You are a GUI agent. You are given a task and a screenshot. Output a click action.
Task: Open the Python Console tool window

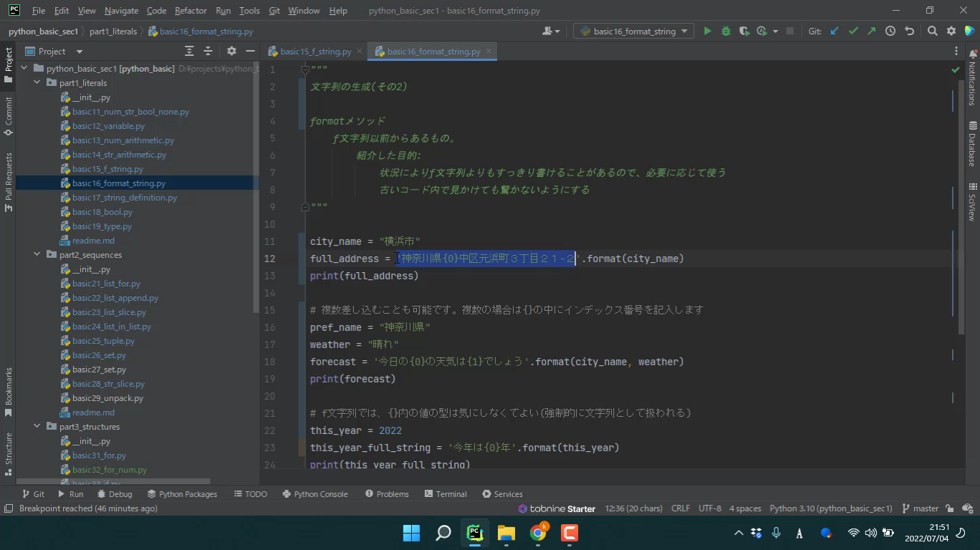tap(315, 494)
